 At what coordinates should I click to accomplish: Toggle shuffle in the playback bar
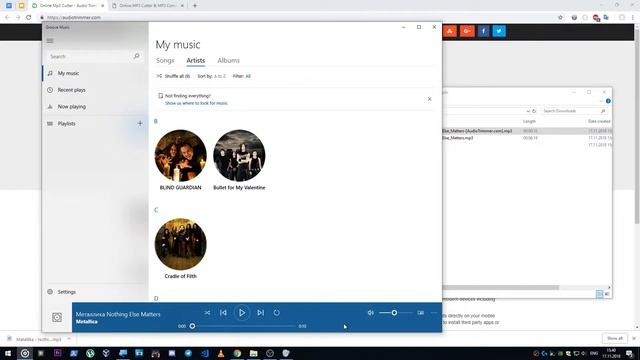pos(207,313)
